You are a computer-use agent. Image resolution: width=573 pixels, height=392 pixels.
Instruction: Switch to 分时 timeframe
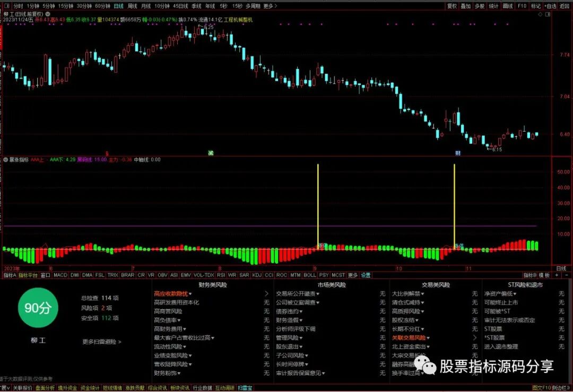tap(18, 6)
